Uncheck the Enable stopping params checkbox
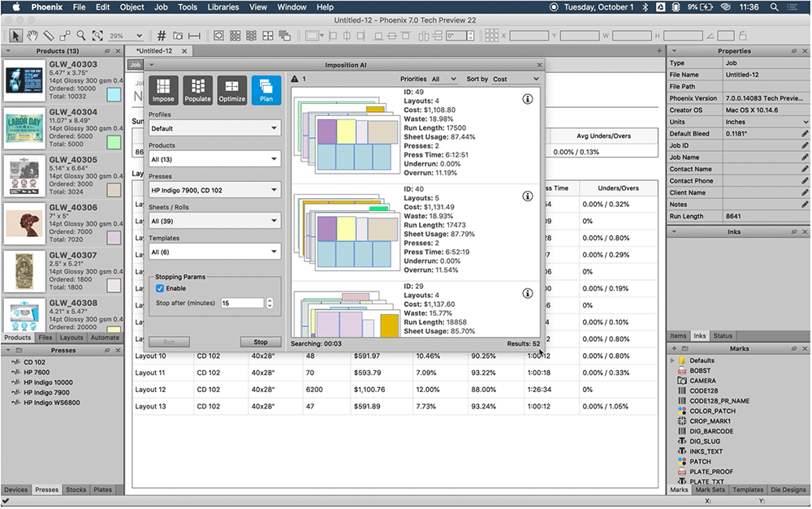 pos(160,288)
